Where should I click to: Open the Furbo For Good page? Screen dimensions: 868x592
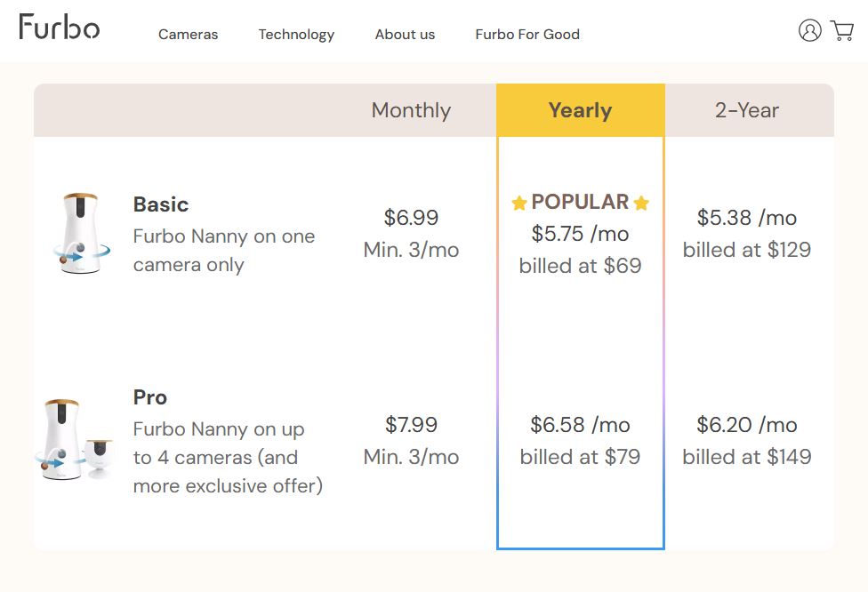[526, 35]
